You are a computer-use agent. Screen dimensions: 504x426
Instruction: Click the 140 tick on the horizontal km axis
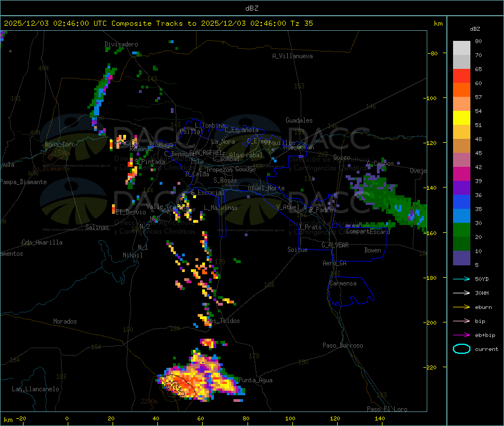(x=380, y=418)
